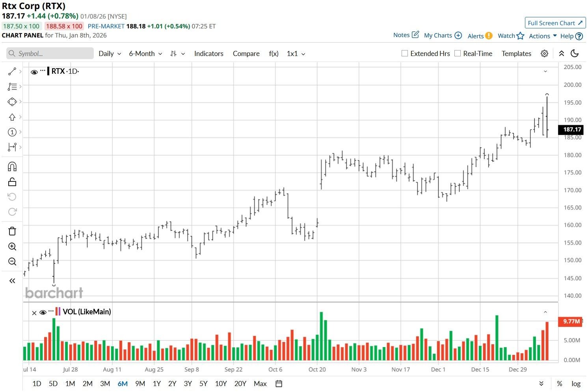Screen dimensions: 588x392
Task: Redo the chart action
Action: coord(12,212)
